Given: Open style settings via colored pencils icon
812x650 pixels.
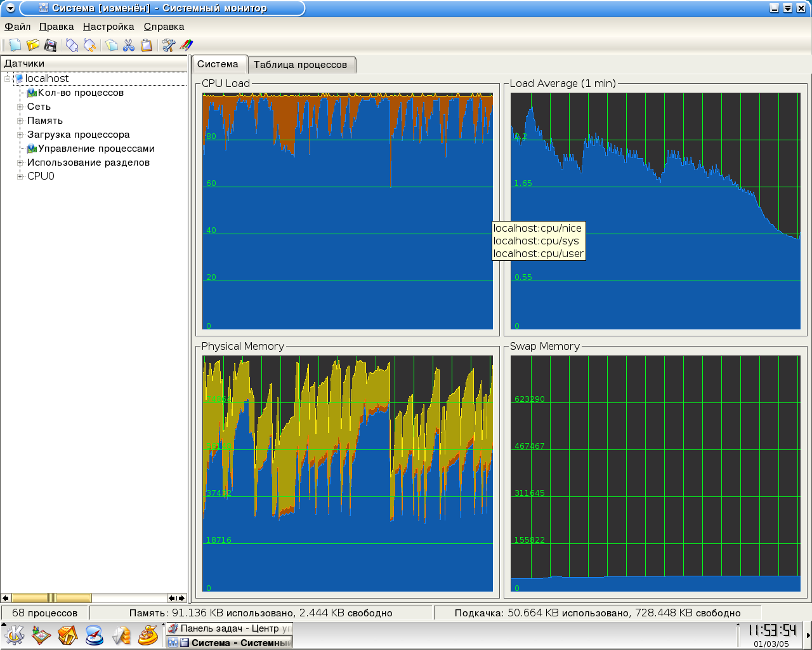Looking at the screenshot, I should tap(186, 45).
